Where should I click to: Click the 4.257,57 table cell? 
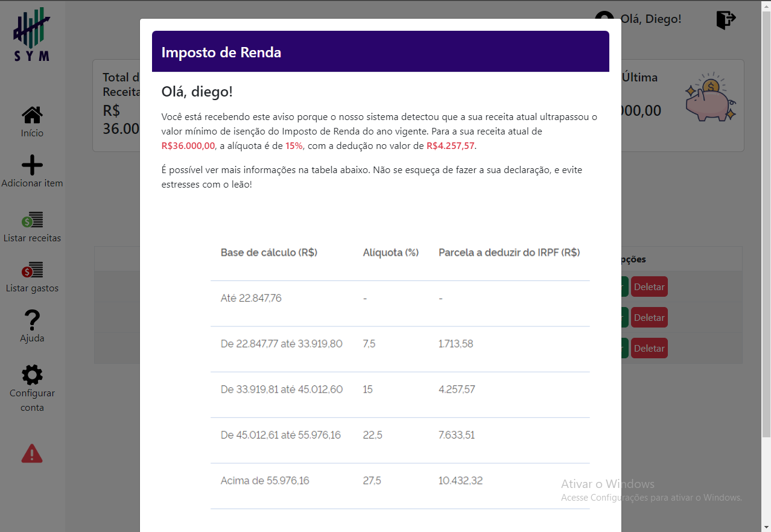457,390
